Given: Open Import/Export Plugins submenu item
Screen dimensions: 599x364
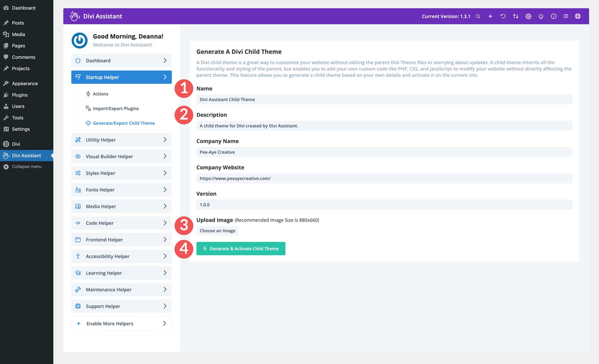Looking at the screenshot, I should pyautogui.click(x=115, y=108).
